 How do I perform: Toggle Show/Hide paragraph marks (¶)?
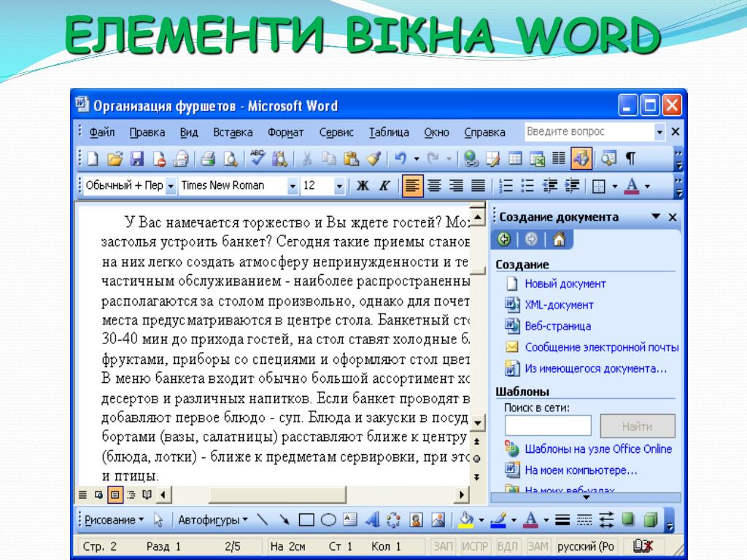click(x=630, y=158)
